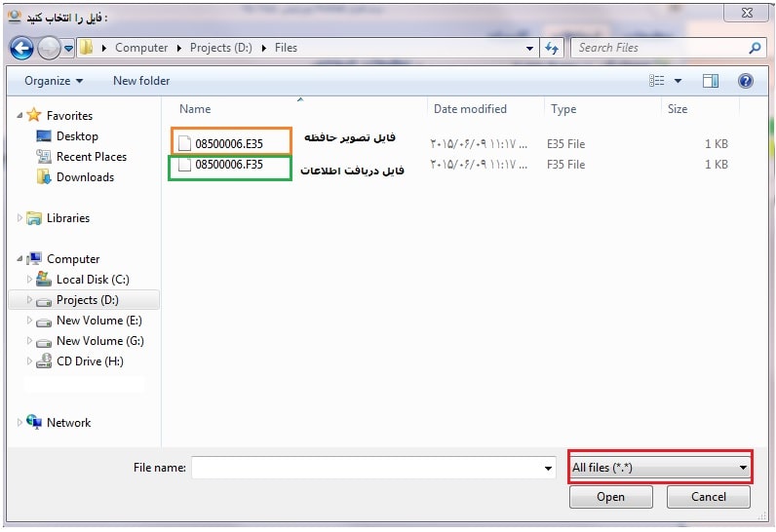
Task: Select CD Drive (H:) in navigation pane
Action: click(90, 361)
